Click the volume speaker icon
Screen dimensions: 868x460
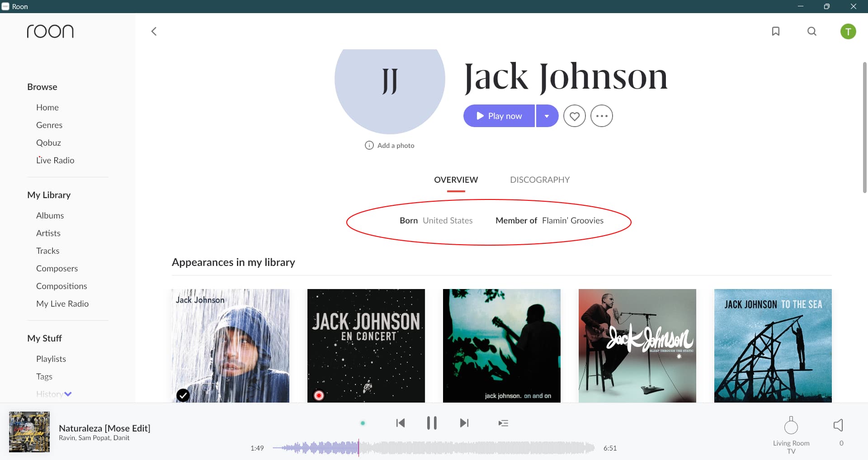(838, 425)
